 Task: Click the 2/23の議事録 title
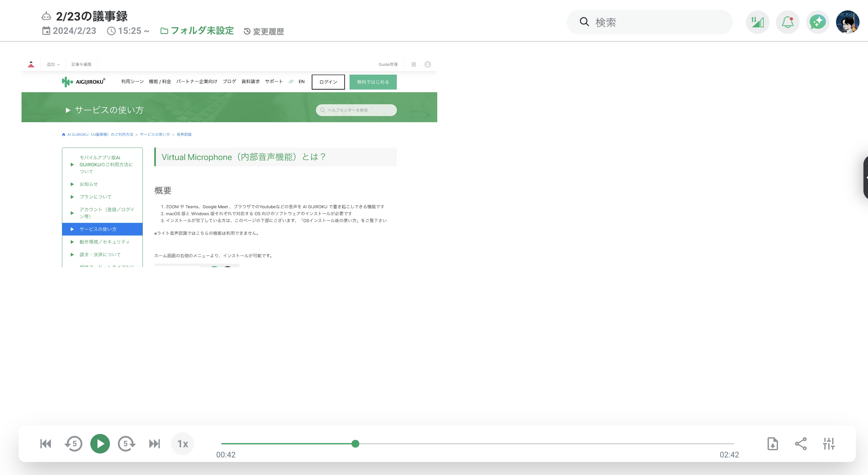92,16
